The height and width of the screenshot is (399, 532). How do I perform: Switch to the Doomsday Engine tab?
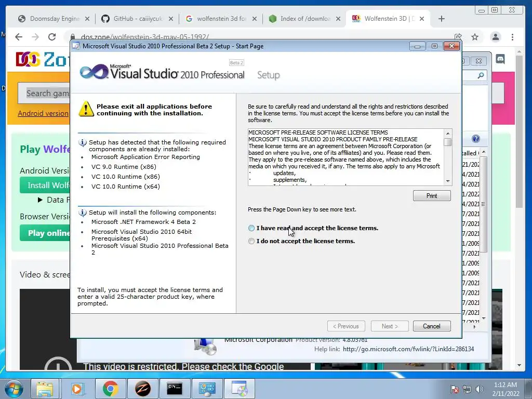click(54, 19)
